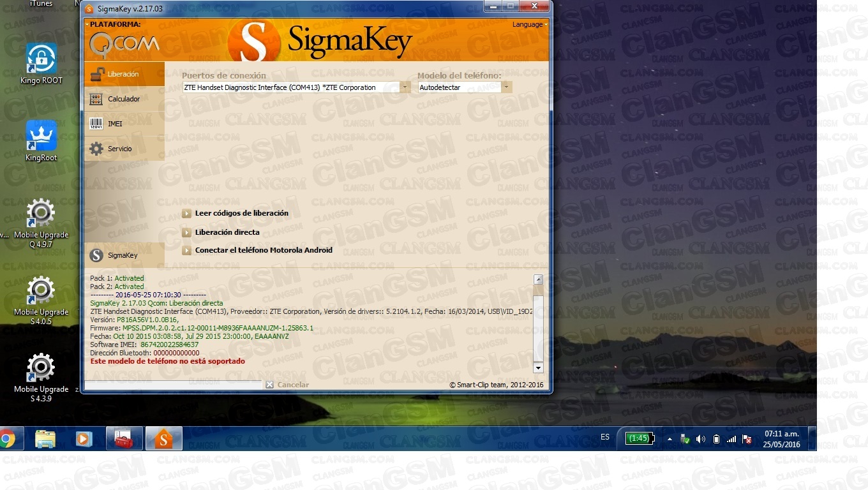The width and height of the screenshot is (868, 490).
Task: Go to the Servicio tab
Action: 124,149
